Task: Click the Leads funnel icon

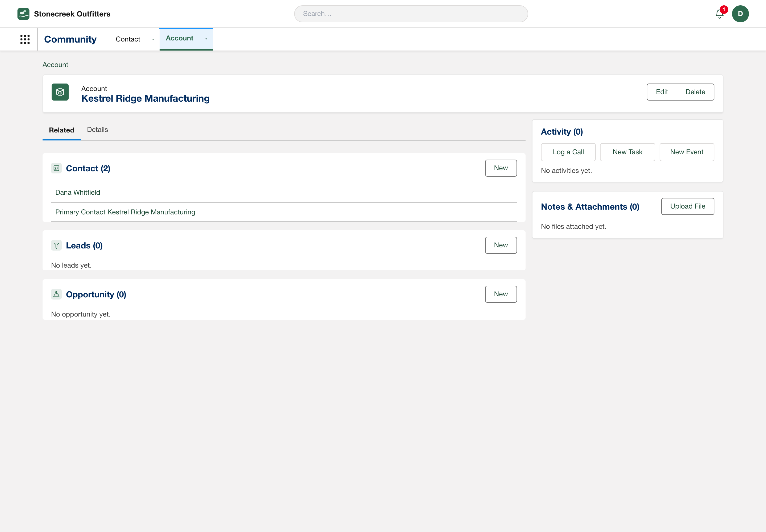Action: 56,246
